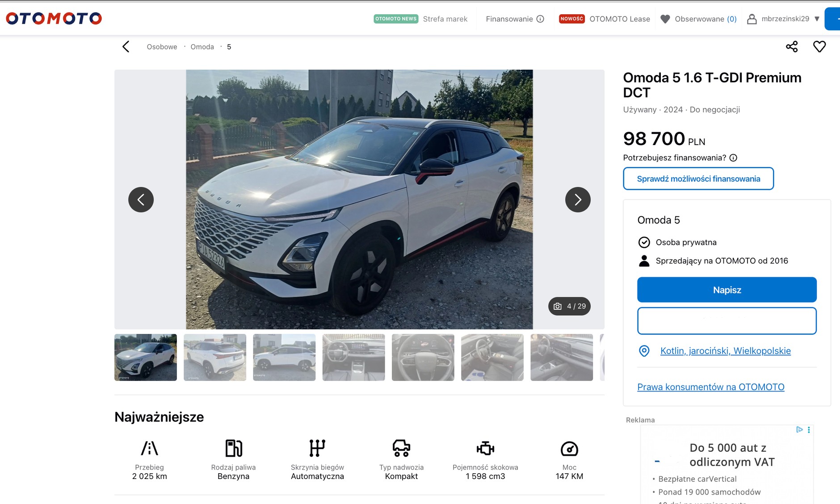The image size is (840, 504).
Task: Open Strefa marek menu item
Action: (445, 19)
